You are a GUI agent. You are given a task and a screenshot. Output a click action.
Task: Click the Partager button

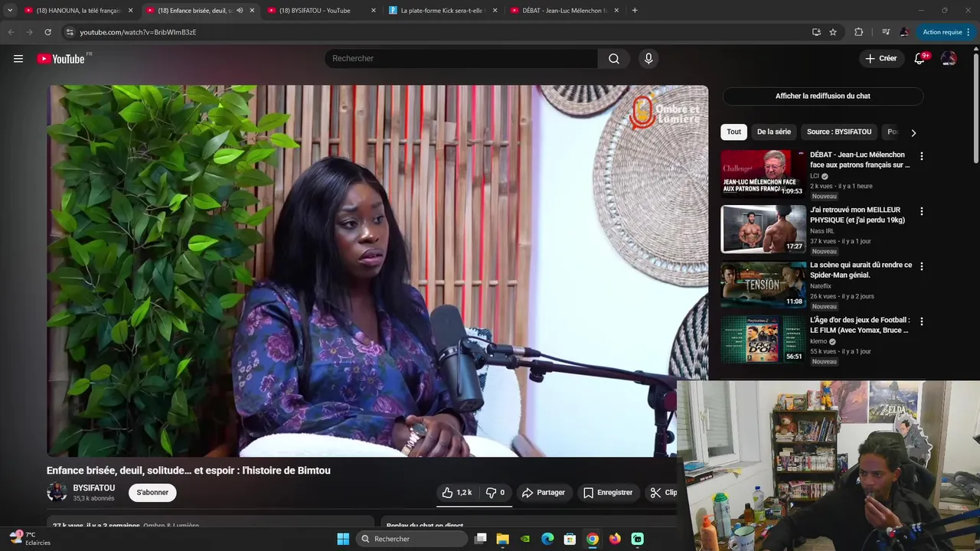544,493
